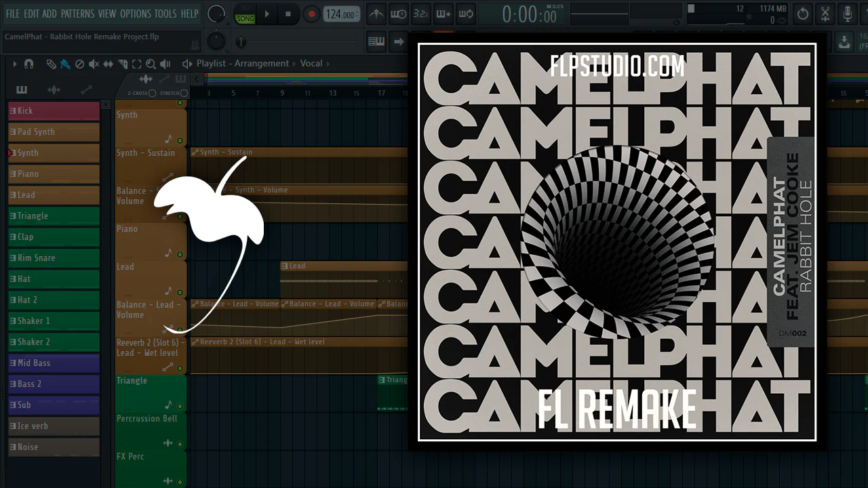Open the File menu
868x488 pixels.
13,14
